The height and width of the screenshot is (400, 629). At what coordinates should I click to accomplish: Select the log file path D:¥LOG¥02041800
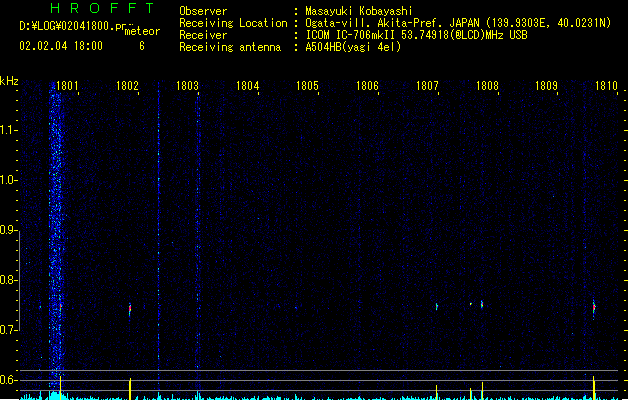point(72,26)
